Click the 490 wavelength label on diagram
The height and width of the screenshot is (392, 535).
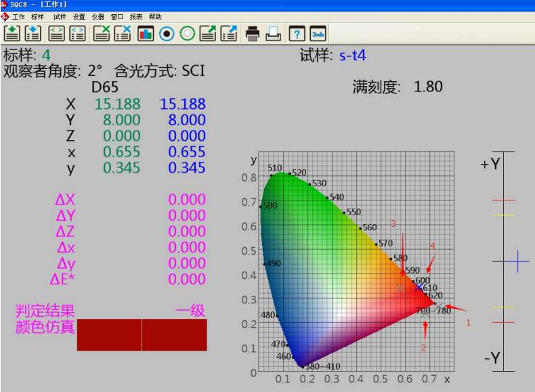tap(274, 263)
